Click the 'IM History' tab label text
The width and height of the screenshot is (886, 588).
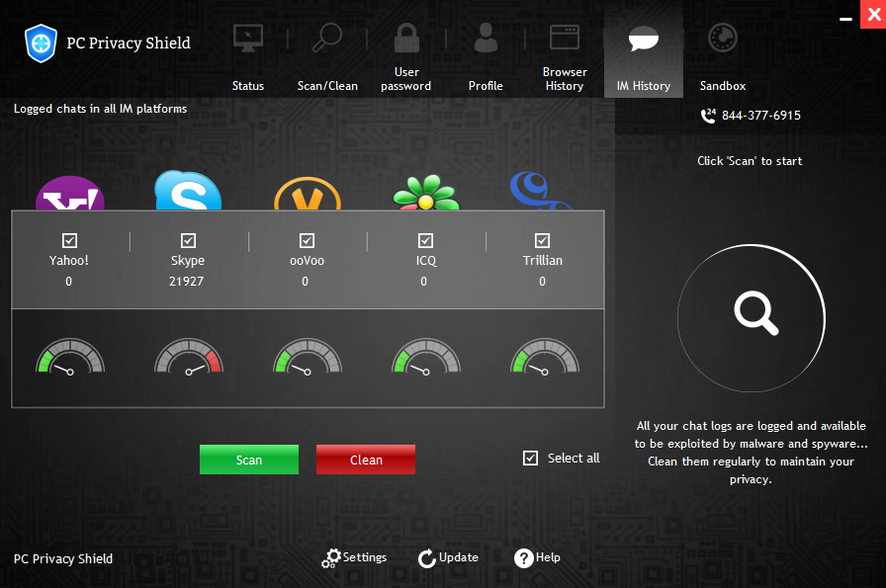point(644,86)
